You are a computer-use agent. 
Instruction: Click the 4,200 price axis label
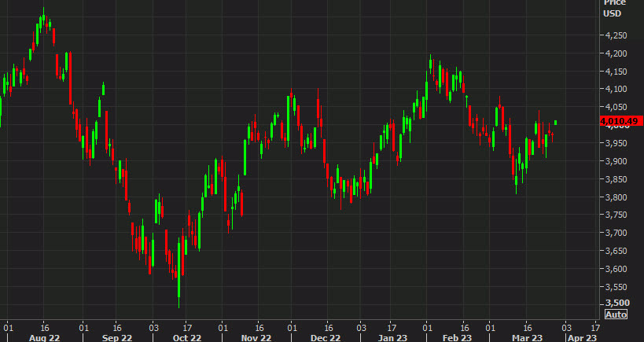point(616,53)
